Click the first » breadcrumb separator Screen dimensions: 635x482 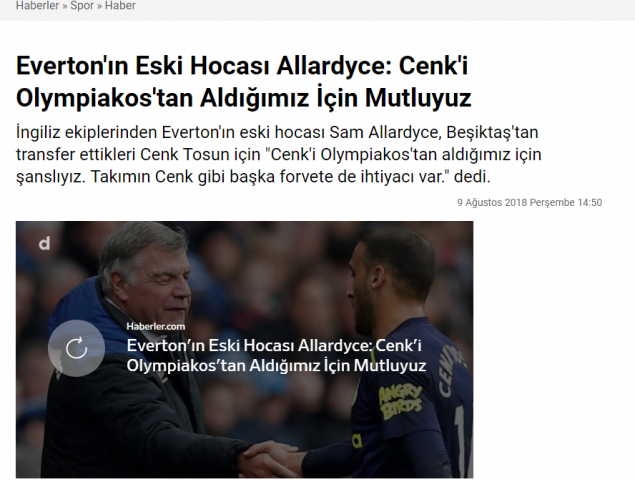(65, 6)
